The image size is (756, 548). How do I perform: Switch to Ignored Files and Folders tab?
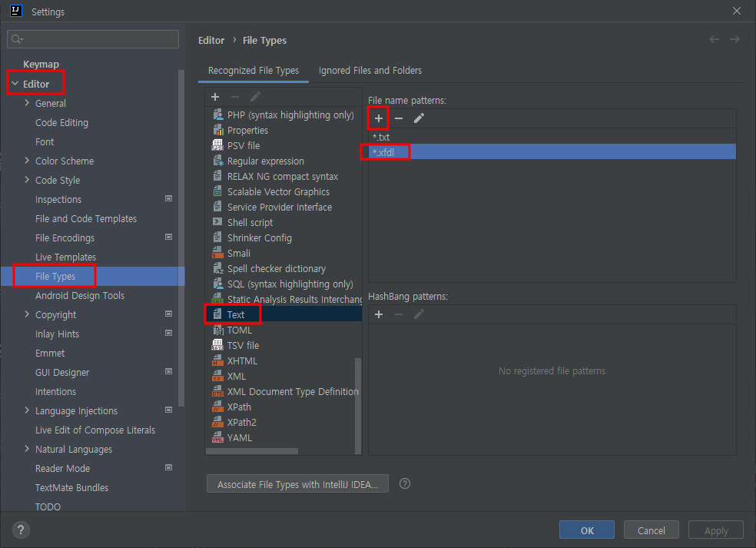click(370, 71)
